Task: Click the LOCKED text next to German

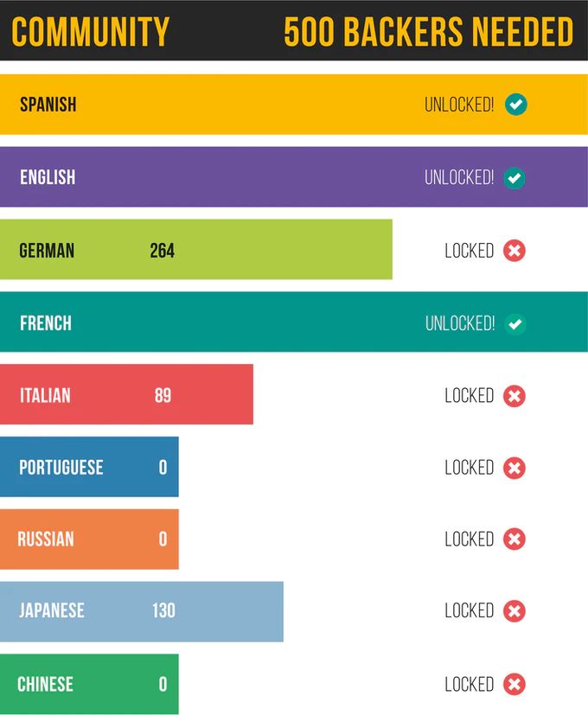Action: pyautogui.click(x=470, y=251)
